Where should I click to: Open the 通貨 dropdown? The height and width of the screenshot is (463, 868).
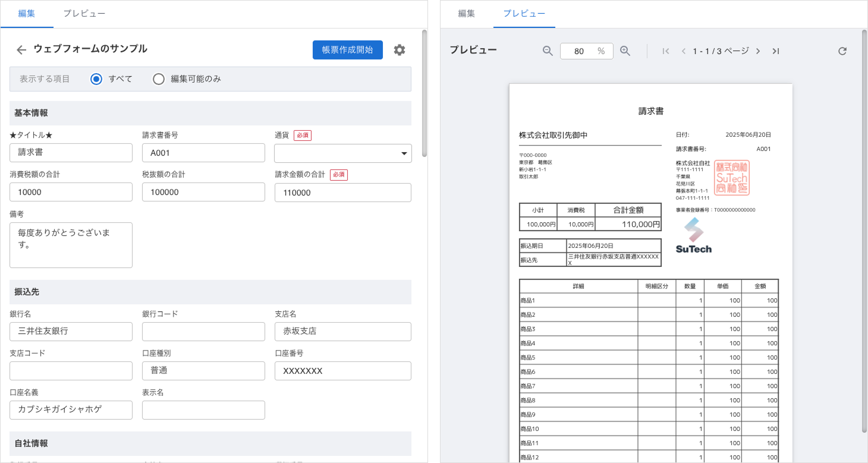tap(342, 153)
